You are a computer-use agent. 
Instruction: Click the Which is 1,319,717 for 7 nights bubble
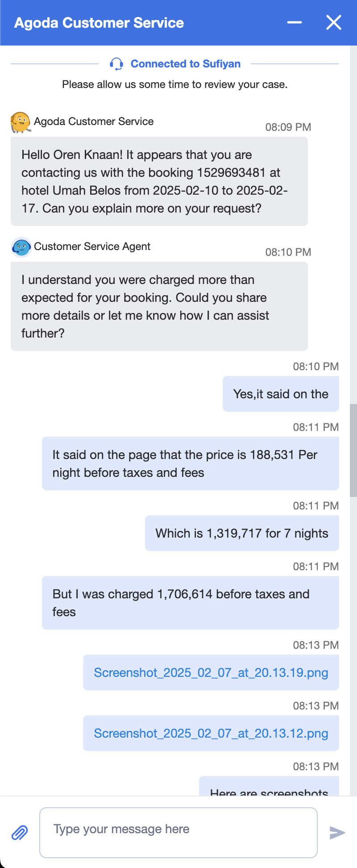(x=242, y=533)
